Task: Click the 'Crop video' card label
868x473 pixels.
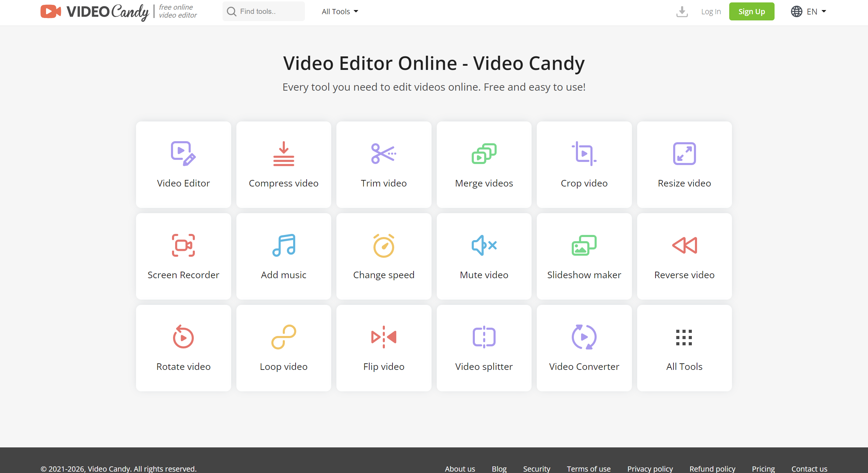Action: [x=584, y=183]
